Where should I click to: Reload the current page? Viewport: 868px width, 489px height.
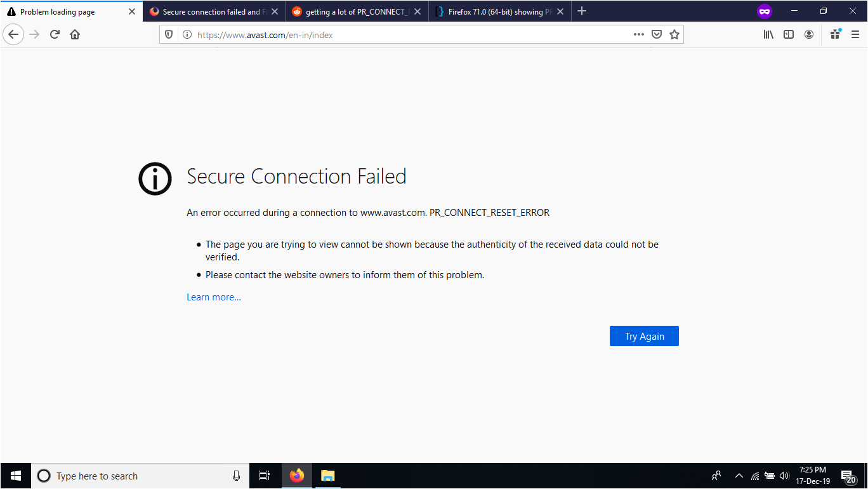54,34
